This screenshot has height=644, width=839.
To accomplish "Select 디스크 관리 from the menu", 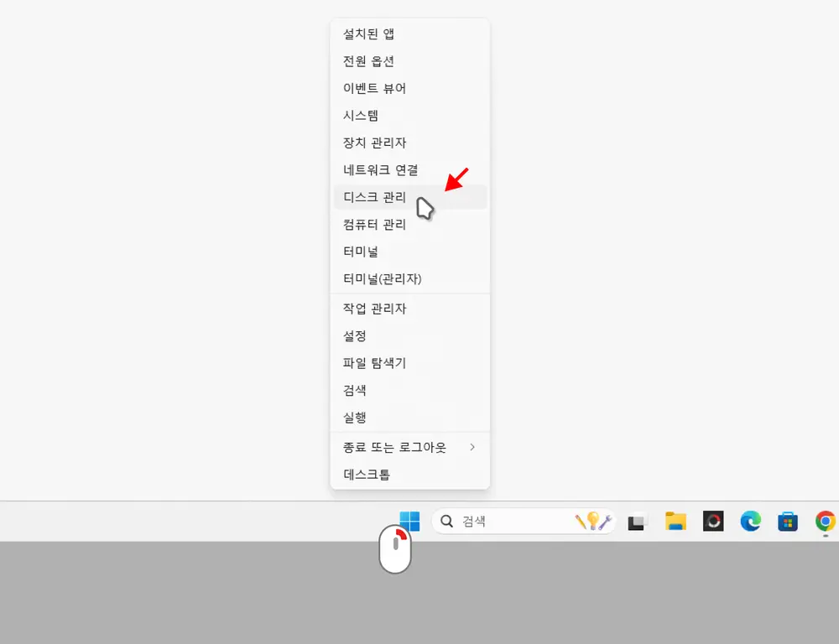I will tap(375, 197).
